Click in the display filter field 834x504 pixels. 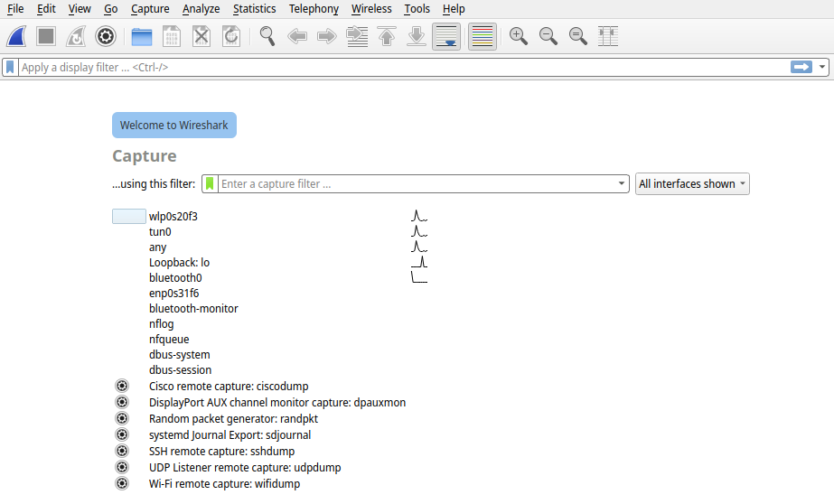click(x=404, y=68)
